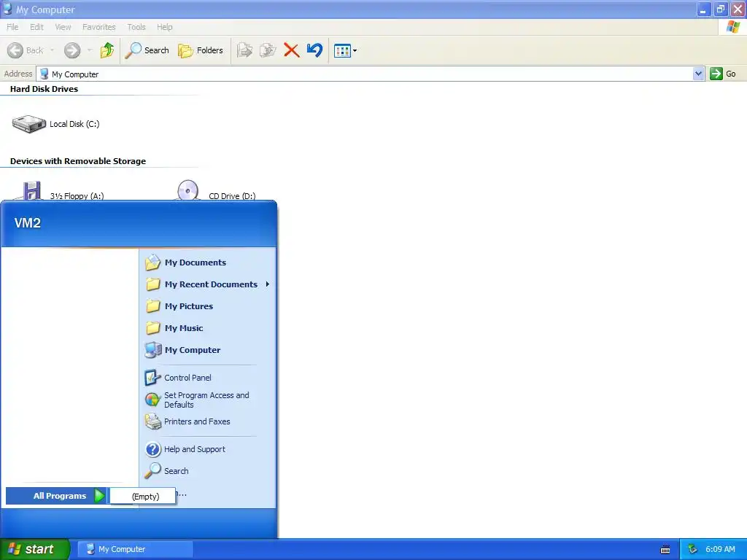Click the 6:09 AM clock

(x=720, y=549)
